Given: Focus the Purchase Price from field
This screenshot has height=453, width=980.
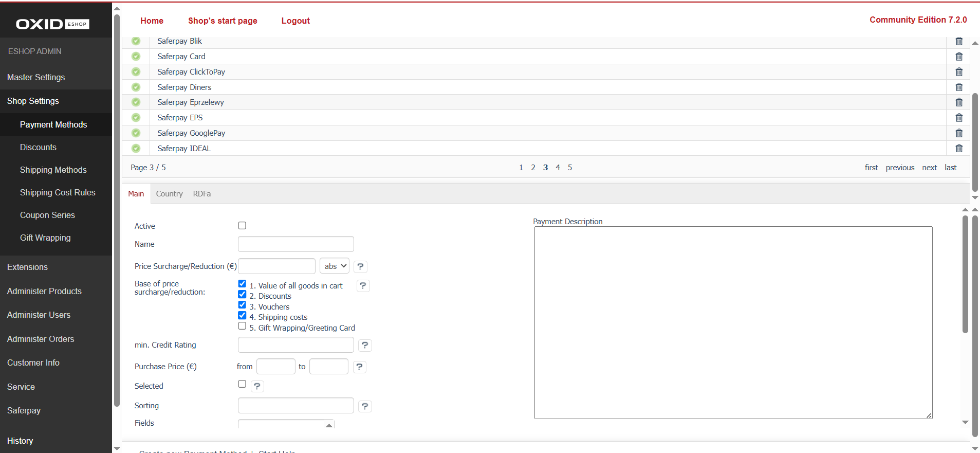Looking at the screenshot, I should pyautogui.click(x=276, y=367).
